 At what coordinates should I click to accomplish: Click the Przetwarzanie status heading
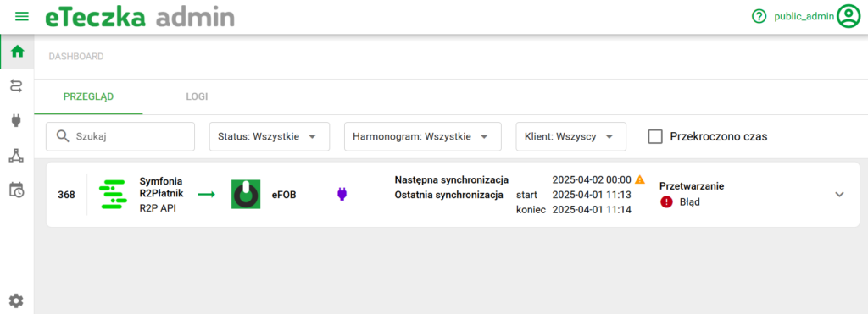pyautogui.click(x=692, y=186)
